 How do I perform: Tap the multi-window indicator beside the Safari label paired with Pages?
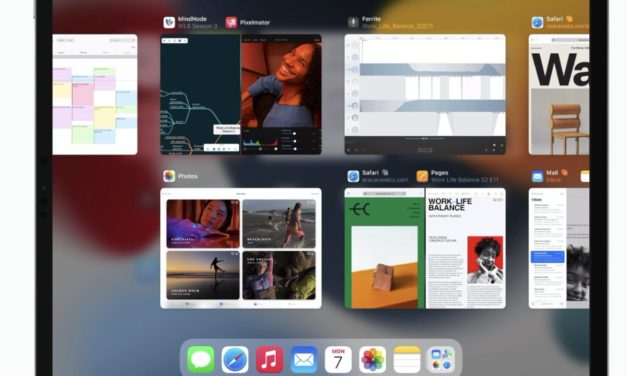pyautogui.click(x=385, y=172)
